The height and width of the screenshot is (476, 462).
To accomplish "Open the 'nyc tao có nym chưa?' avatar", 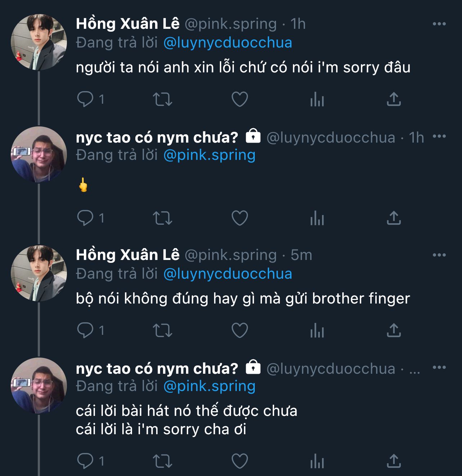I will 39,154.
